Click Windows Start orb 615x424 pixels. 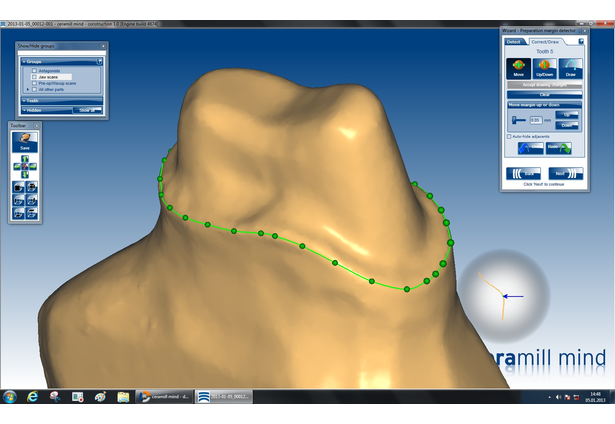coord(9,397)
